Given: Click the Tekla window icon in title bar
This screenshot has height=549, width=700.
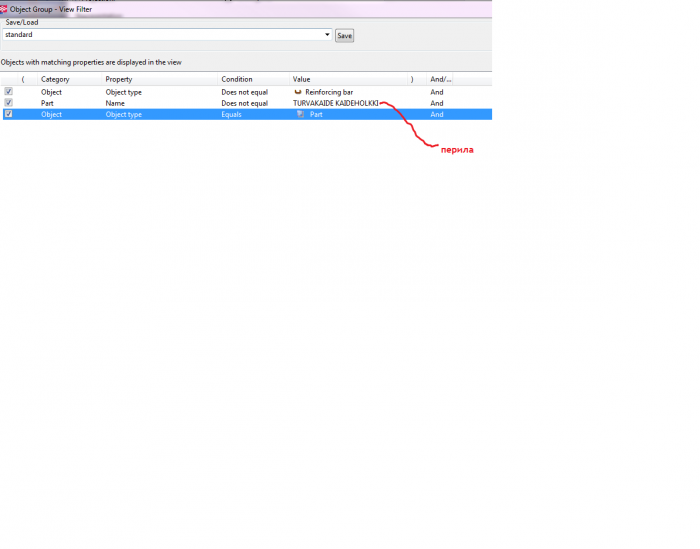Looking at the screenshot, I should pos(3,9).
